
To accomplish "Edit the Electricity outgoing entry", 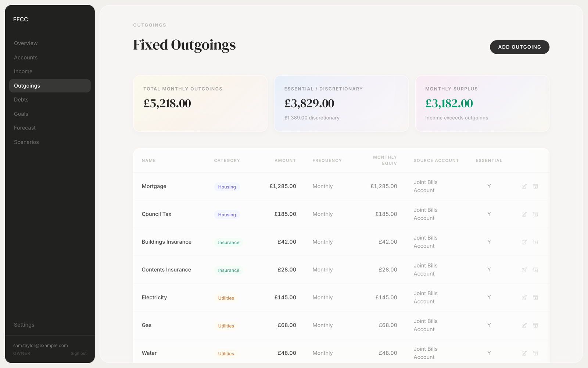I will tap(524, 298).
